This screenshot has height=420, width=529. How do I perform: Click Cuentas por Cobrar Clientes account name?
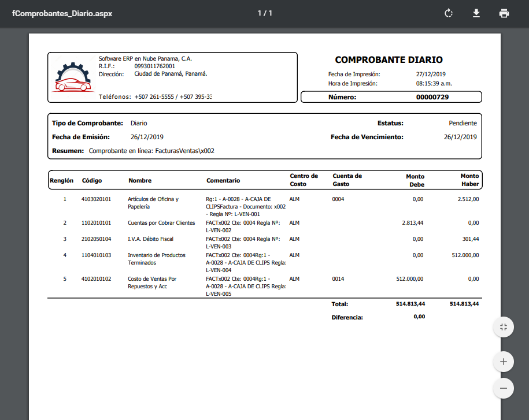[161, 222]
